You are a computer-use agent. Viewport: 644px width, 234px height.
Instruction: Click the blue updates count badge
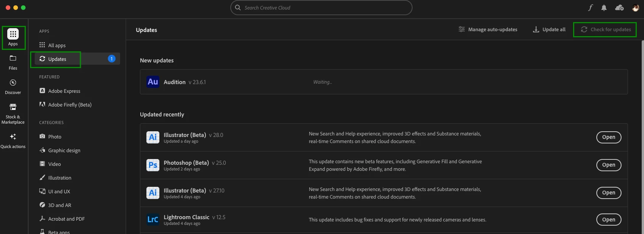click(112, 59)
